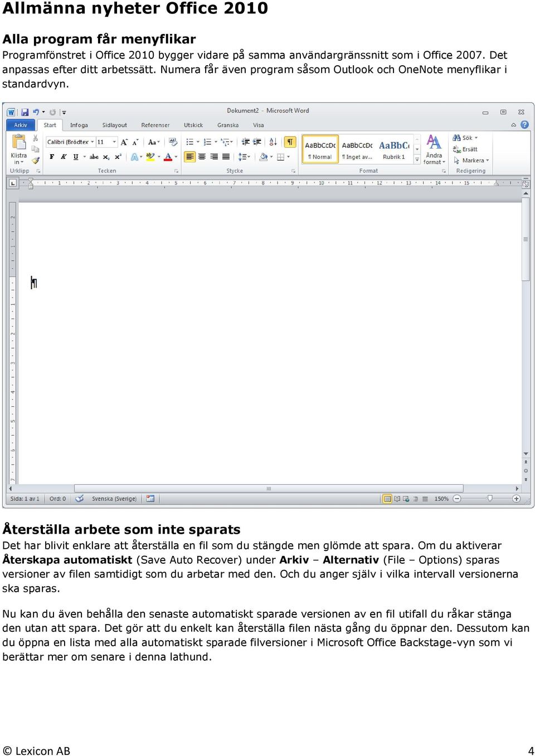Copy selection with the copy icon
The width and height of the screenshot is (535, 756).
[x=36, y=149]
